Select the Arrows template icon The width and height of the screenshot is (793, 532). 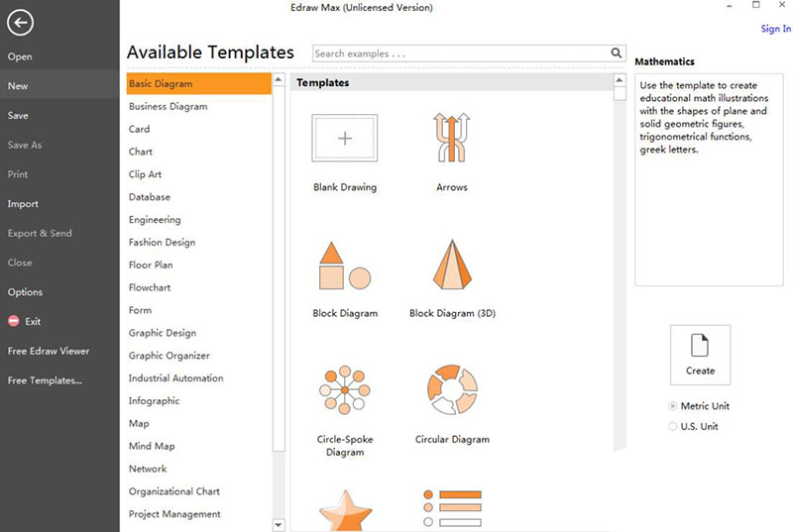452,137
